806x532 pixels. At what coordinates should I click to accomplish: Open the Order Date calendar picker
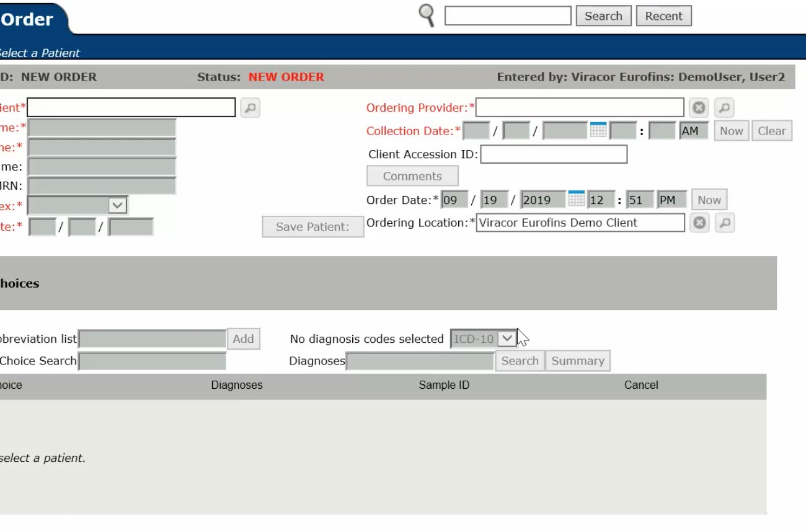pyautogui.click(x=576, y=200)
